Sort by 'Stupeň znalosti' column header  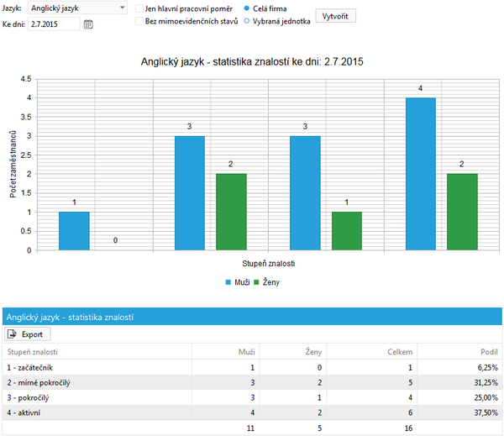tap(97, 352)
